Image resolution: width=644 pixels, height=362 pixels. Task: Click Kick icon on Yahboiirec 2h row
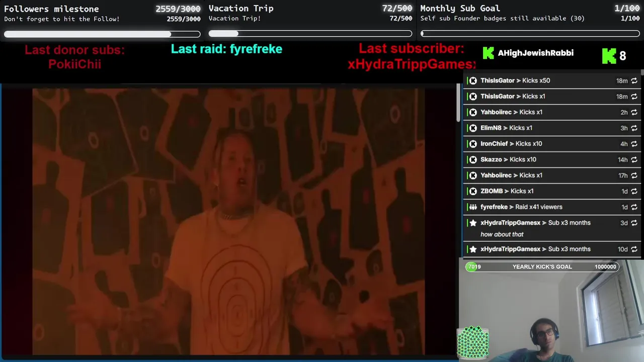(473, 112)
